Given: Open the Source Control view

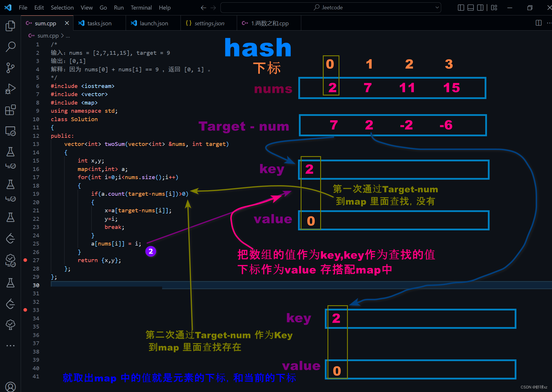Looking at the screenshot, I should [10, 68].
